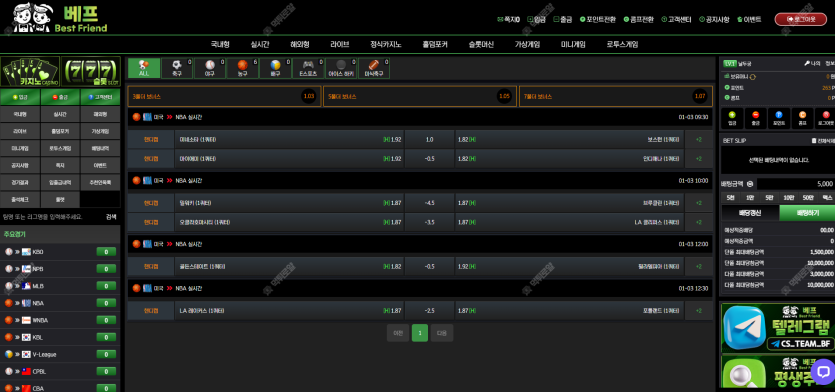Image resolution: width=835 pixels, height=392 pixels.
Task: Click the 배당갱신 button
Action: [x=750, y=213]
